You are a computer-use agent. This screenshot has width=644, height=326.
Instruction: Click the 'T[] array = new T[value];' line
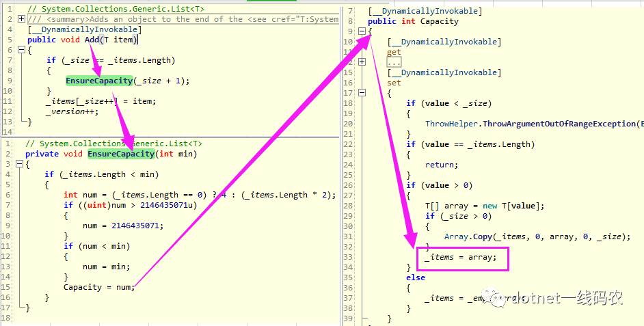point(485,206)
